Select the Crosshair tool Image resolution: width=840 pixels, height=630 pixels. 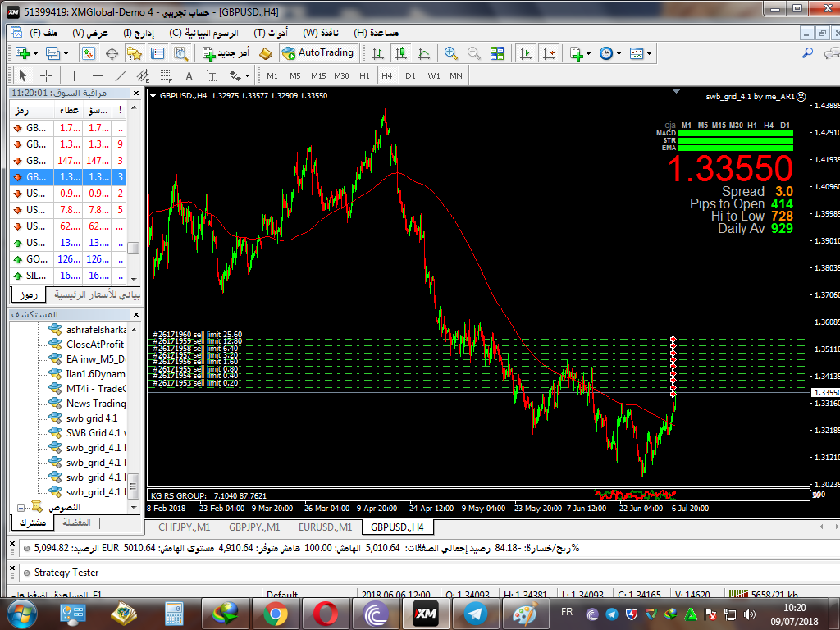[47, 75]
